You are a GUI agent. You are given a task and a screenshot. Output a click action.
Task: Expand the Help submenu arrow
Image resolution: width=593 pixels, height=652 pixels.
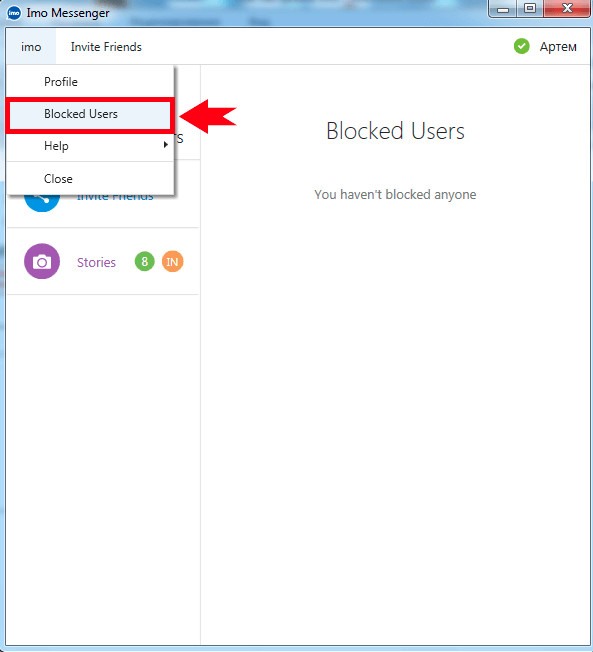[x=166, y=145]
